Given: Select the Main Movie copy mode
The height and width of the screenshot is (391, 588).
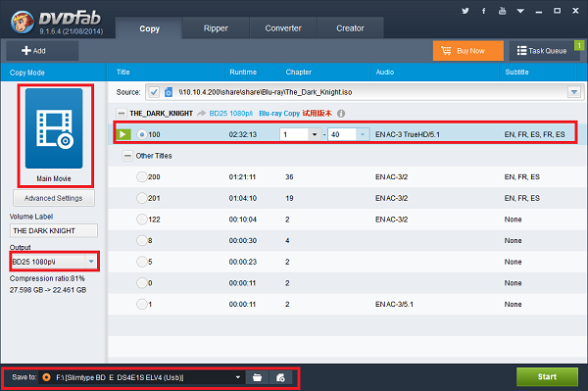Looking at the screenshot, I should [54, 135].
